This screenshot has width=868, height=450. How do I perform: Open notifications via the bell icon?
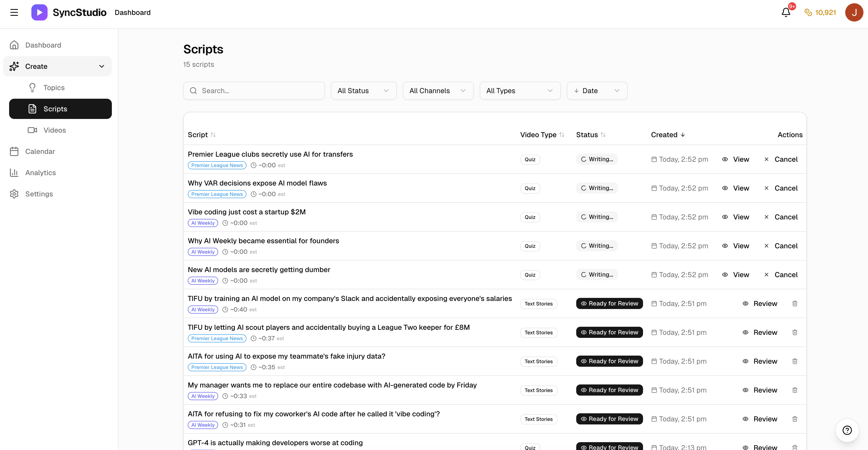coord(786,12)
